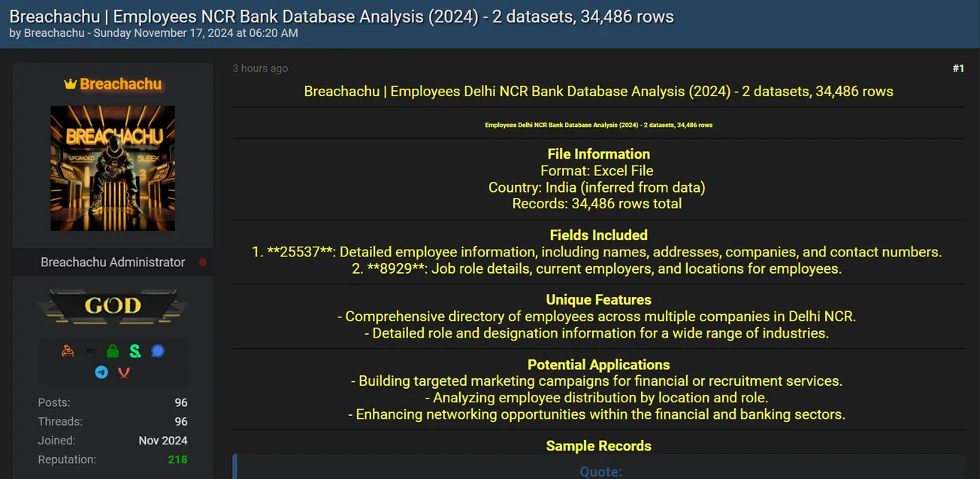Image resolution: width=980 pixels, height=479 pixels.
Task: Click the red offline status dot
Action: pos(202,262)
